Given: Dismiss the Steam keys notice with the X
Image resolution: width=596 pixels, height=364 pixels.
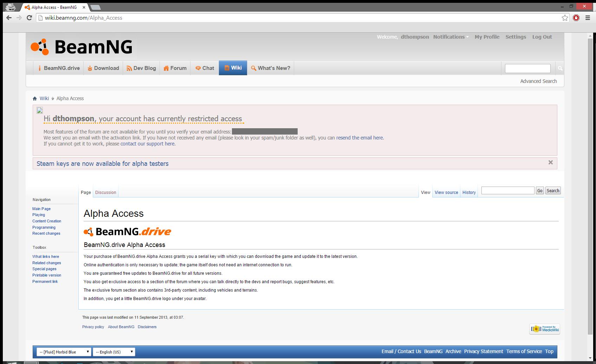Looking at the screenshot, I should coord(551,162).
